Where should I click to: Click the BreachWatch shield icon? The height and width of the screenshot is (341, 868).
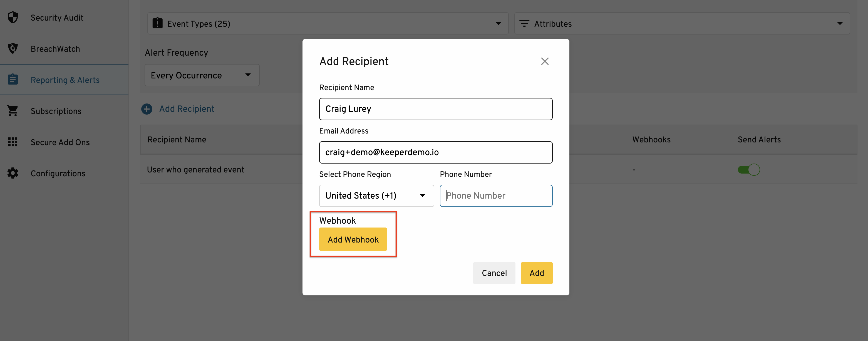(13, 48)
